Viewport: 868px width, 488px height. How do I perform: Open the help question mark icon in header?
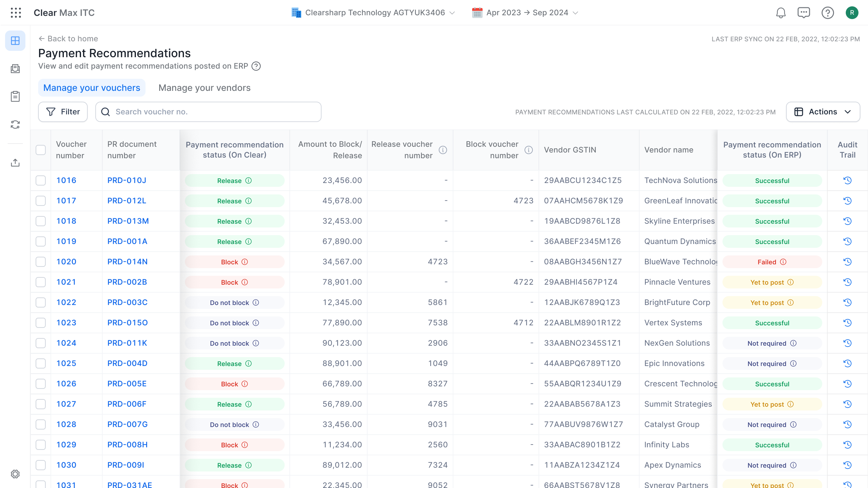pos(828,13)
